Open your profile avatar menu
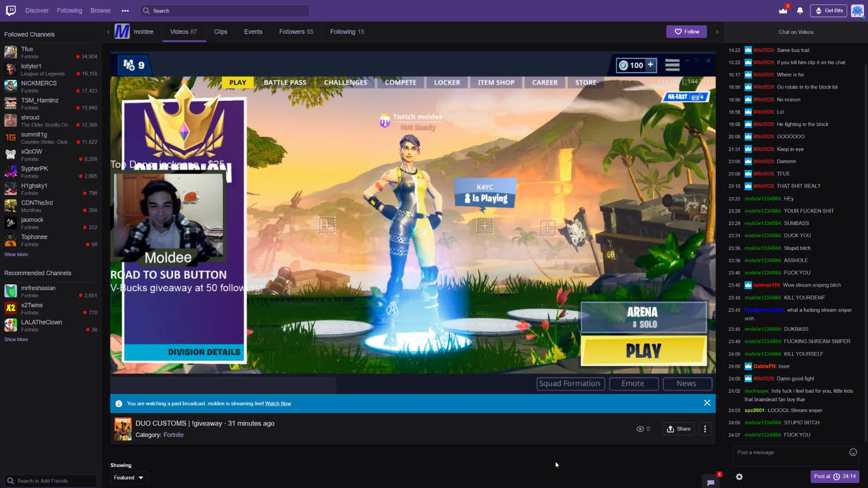The height and width of the screenshot is (488, 868). click(x=857, y=10)
